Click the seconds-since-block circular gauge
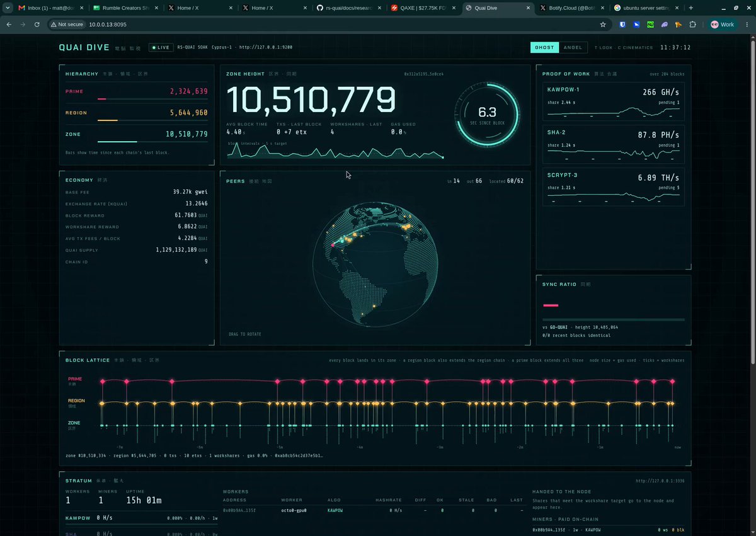Image resolution: width=756 pixels, height=536 pixels. (487, 113)
